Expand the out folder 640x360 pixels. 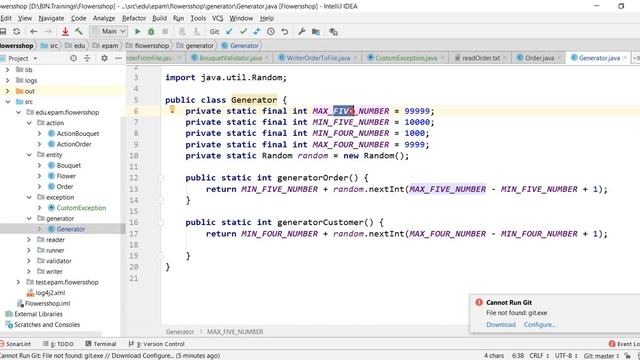click(7, 91)
